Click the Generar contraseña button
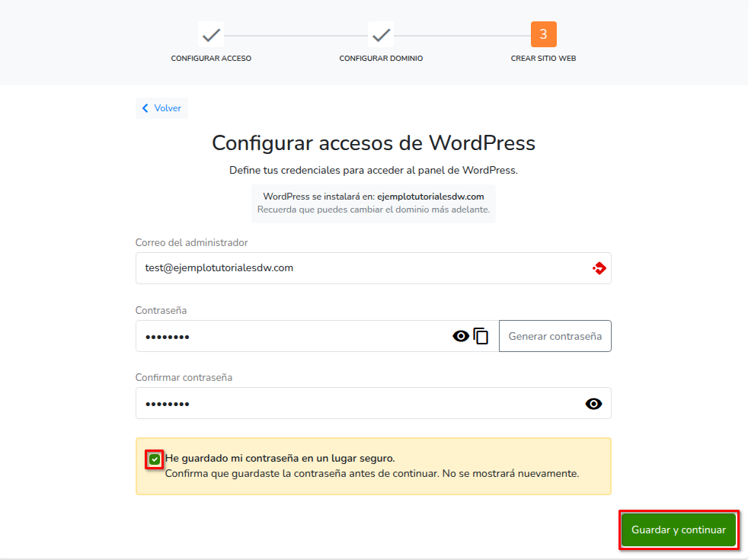The height and width of the screenshot is (560, 748). tap(555, 336)
